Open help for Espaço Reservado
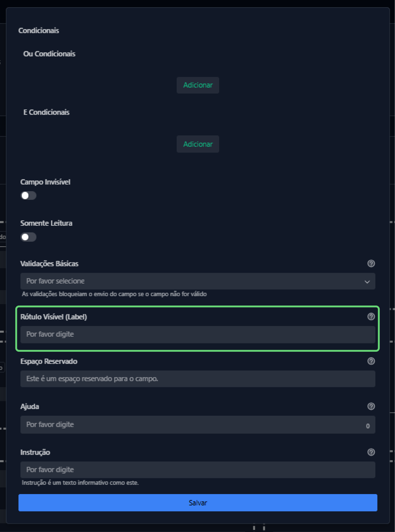The width and height of the screenshot is (395, 532). coord(371,361)
